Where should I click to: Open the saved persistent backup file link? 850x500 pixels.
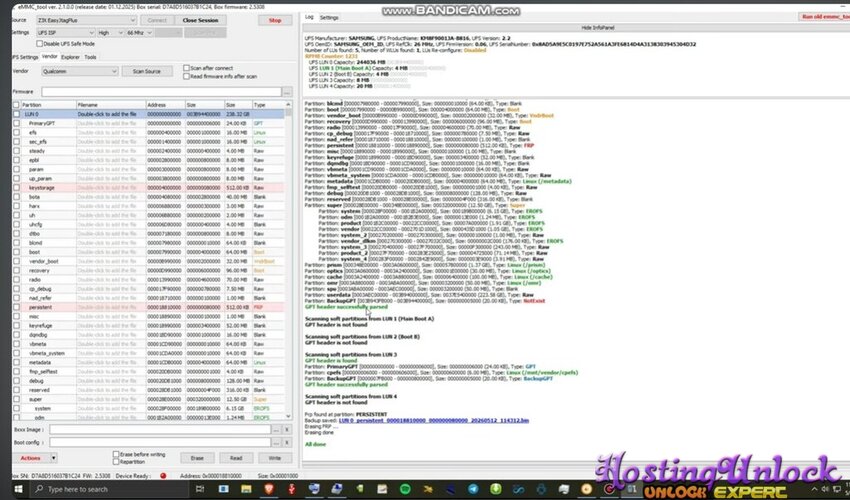click(434, 420)
